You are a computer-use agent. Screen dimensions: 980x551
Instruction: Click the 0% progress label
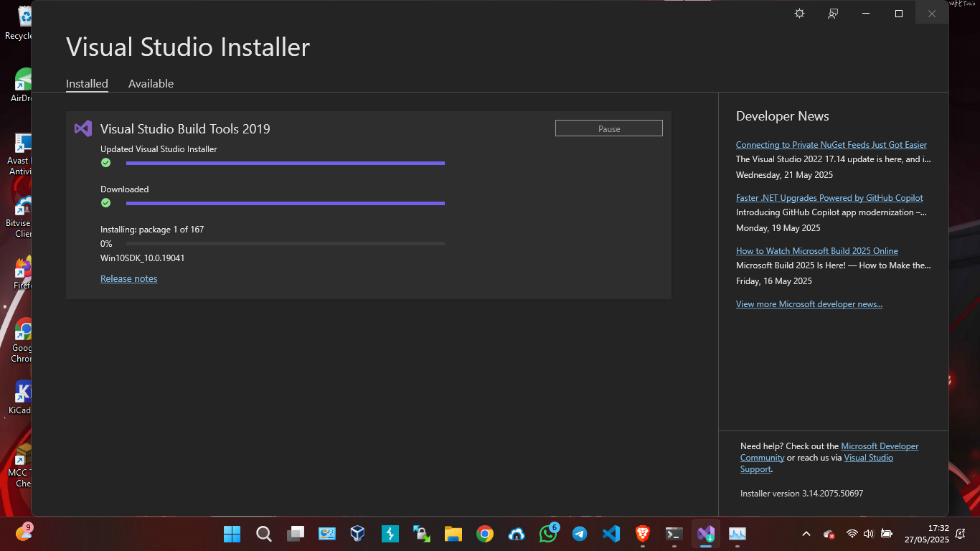106,244
